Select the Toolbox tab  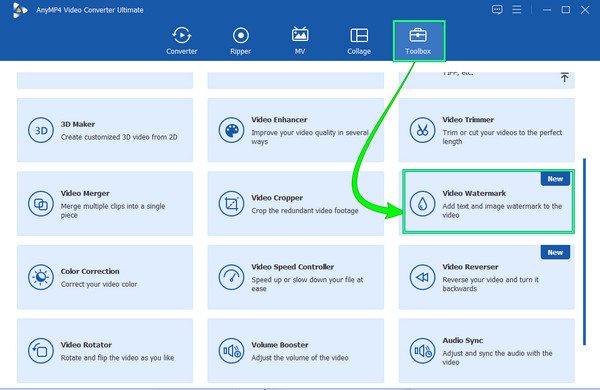coord(418,41)
